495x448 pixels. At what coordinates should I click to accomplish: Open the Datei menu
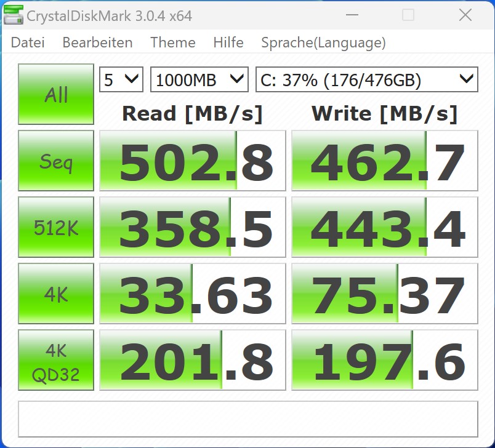pos(28,42)
